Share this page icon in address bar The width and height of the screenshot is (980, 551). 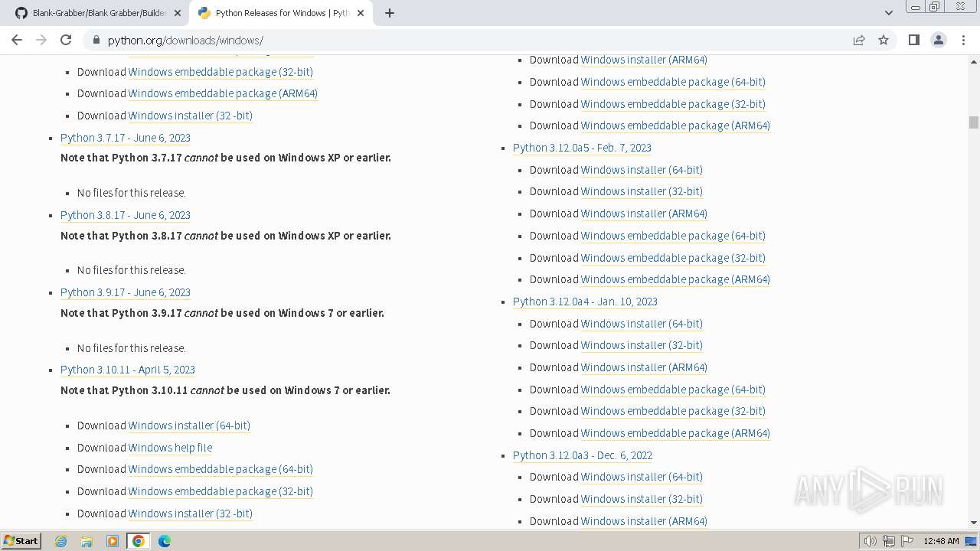pyautogui.click(x=859, y=40)
